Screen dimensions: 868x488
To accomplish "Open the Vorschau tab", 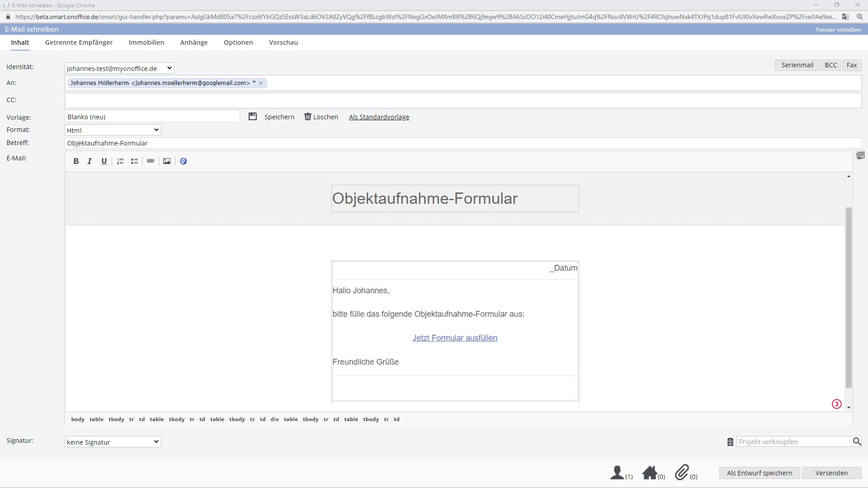I will click(283, 42).
